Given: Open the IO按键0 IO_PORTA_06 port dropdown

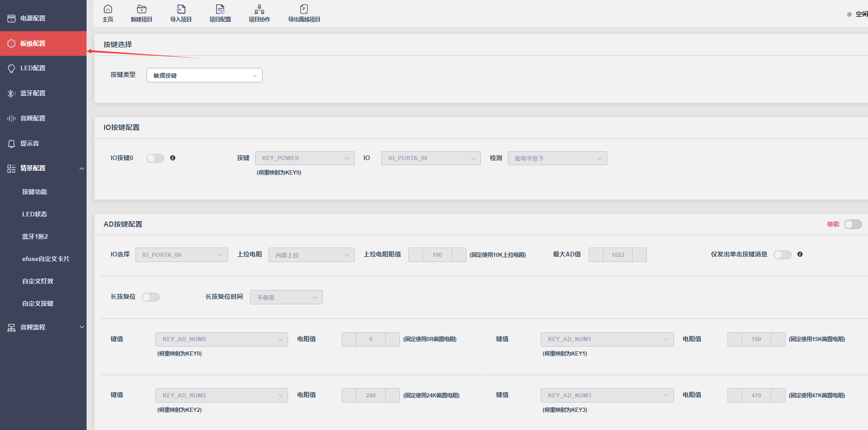Looking at the screenshot, I should pyautogui.click(x=431, y=158).
